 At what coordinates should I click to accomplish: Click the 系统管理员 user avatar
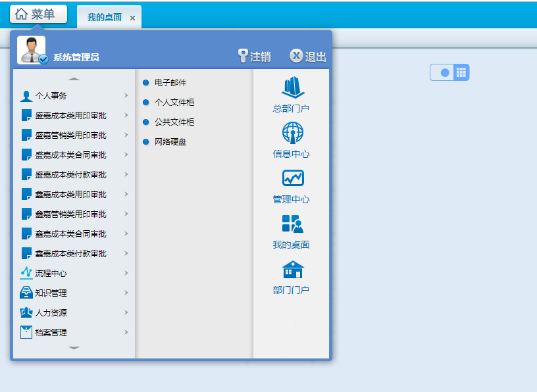click(x=31, y=50)
